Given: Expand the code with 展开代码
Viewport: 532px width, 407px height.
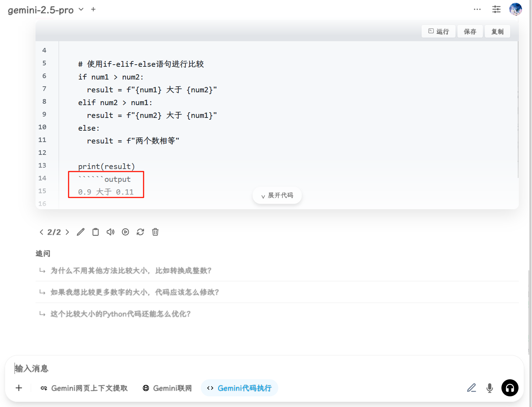Looking at the screenshot, I should [277, 195].
